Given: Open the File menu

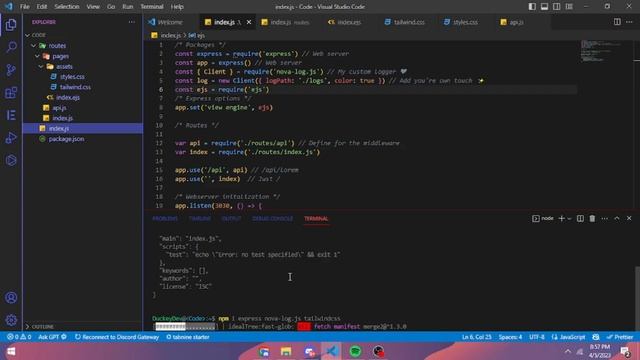Looking at the screenshot, I should coord(25,7).
